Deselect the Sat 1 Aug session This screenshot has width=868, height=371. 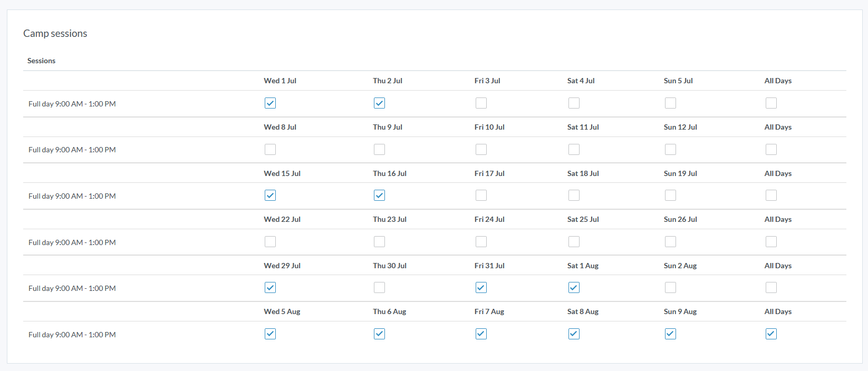(x=574, y=288)
